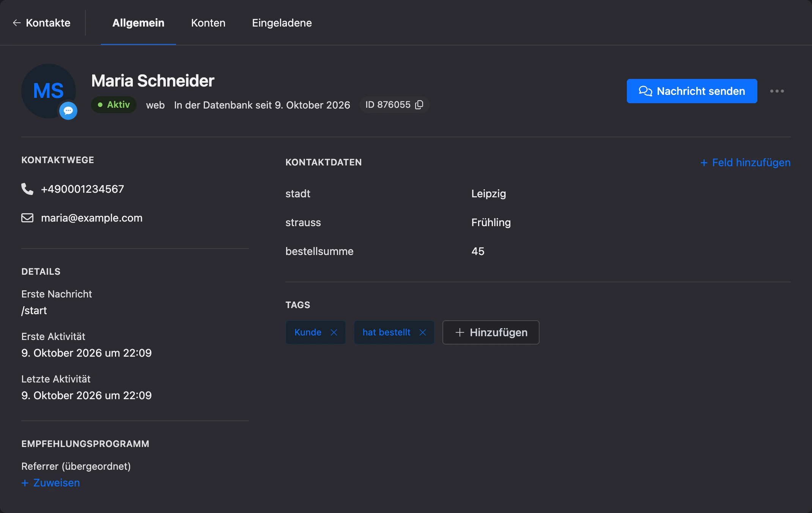The width and height of the screenshot is (812, 513).
Task: Click the DETAILS section heading
Action: 41,272
